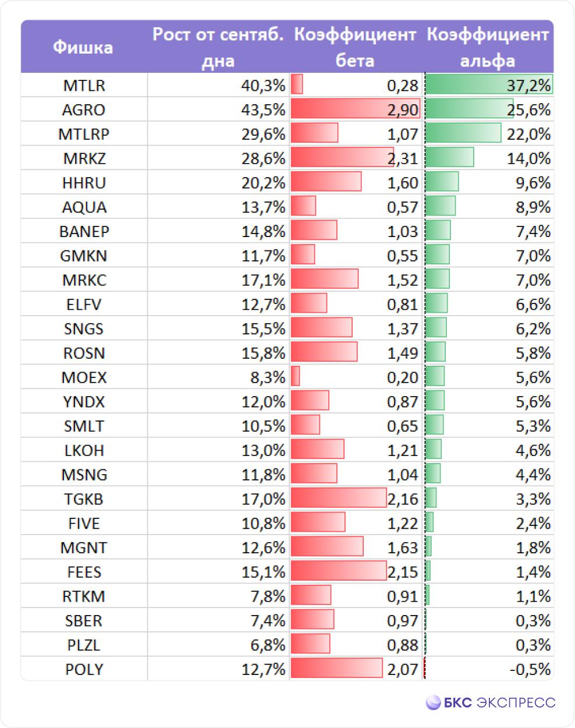
Task: Click the MTLR alpha bar 37,2%
Action: (x=489, y=84)
